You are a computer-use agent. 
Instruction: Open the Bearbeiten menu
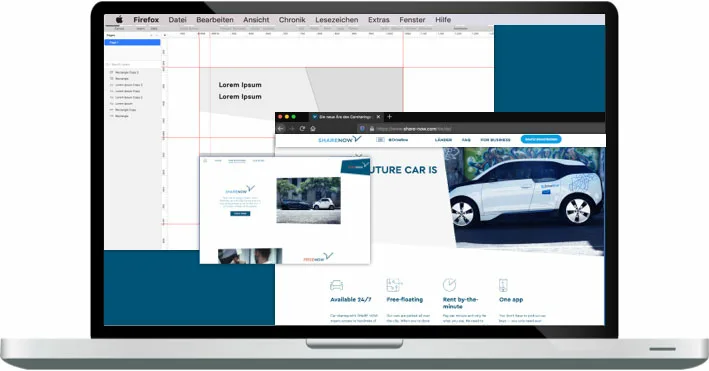(x=215, y=20)
